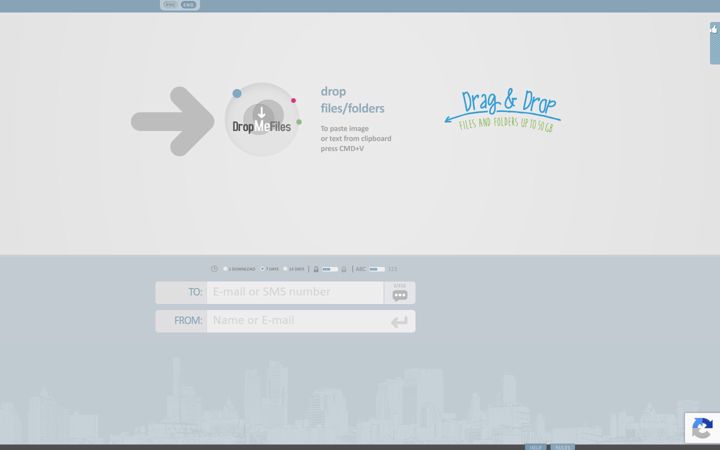Switch language to the left option
The image size is (720, 450).
click(x=170, y=5)
